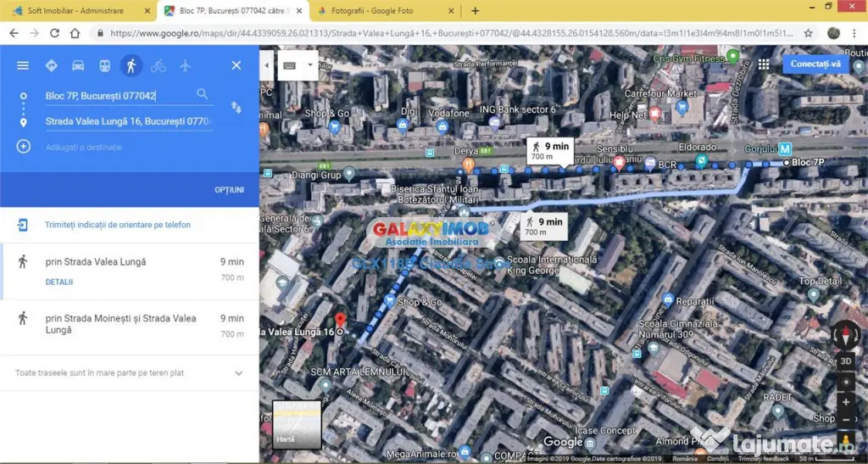Select the driving travel mode icon
868x464 pixels.
coord(78,66)
